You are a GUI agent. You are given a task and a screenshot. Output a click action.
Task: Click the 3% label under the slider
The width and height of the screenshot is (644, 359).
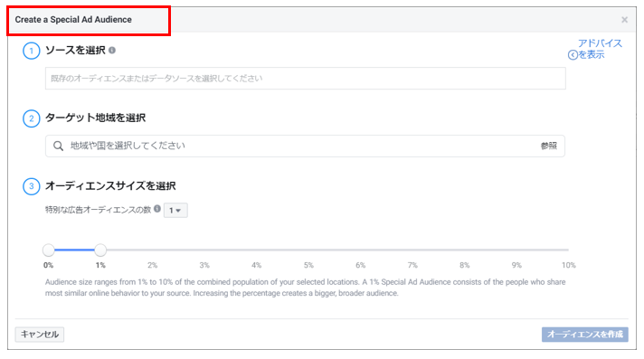pyautogui.click(x=204, y=265)
